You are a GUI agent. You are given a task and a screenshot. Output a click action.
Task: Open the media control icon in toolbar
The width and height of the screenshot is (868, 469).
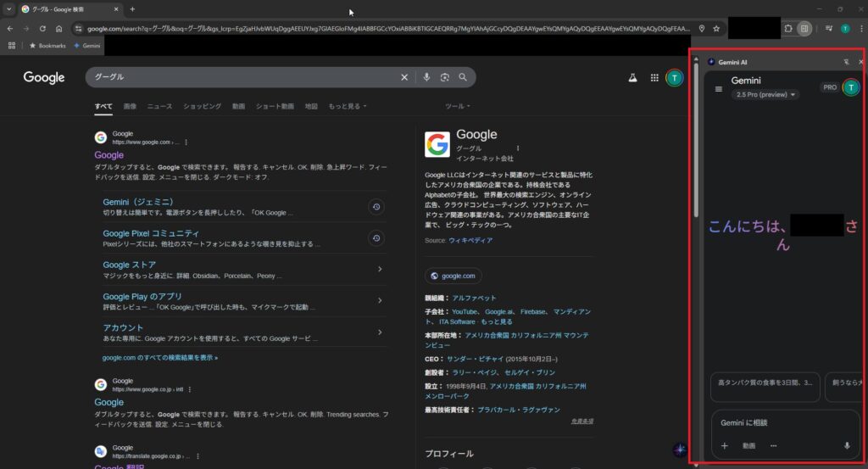(829, 28)
